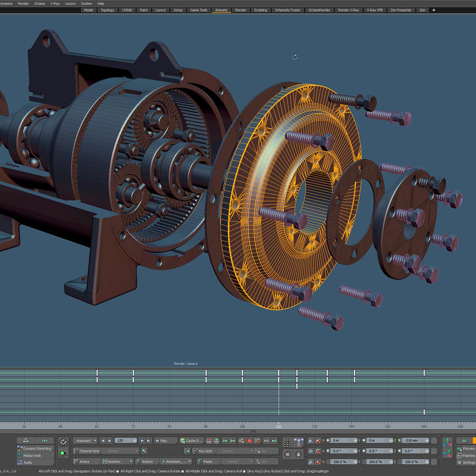Switch to the Schematic Fusion tab

(x=287, y=10)
